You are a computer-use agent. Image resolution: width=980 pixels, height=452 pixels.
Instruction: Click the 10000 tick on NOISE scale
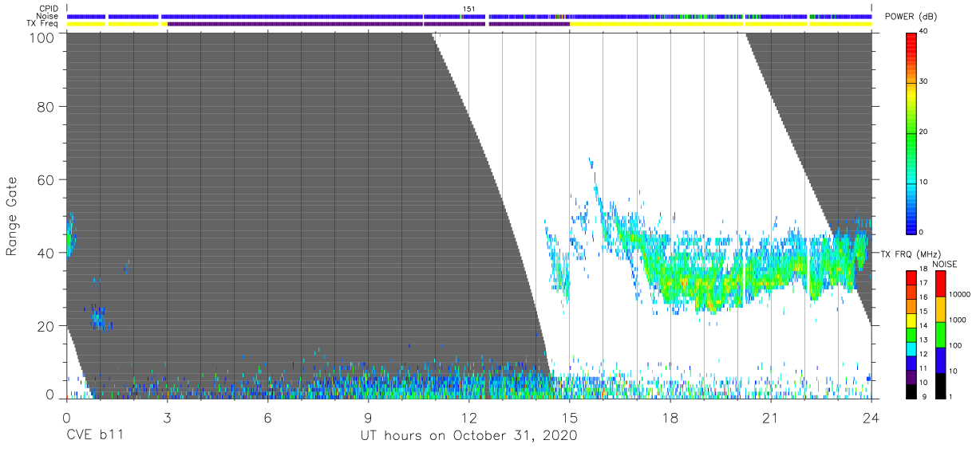(959, 295)
